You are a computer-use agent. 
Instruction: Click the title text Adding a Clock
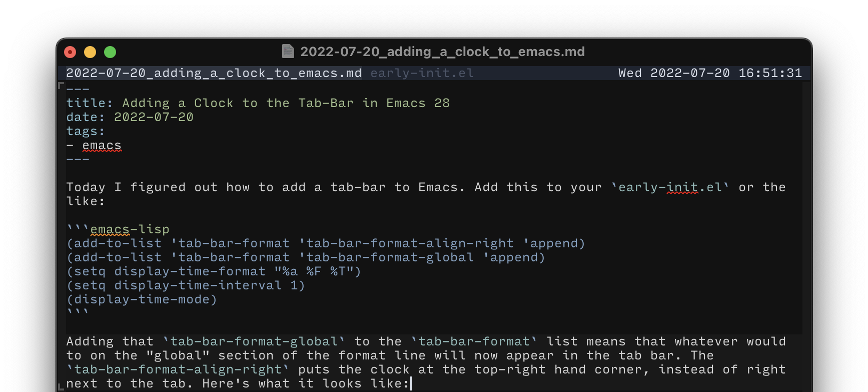click(x=178, y=103)
